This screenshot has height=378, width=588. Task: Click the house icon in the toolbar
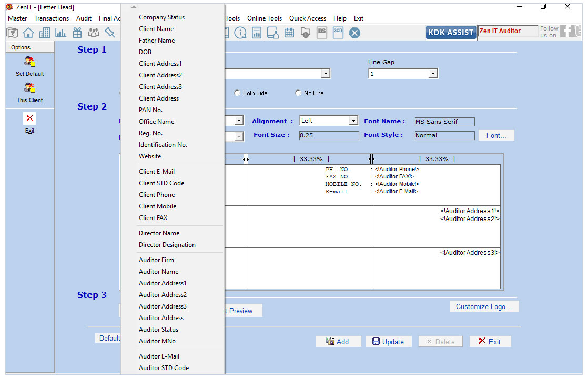[x=28, y=33]
